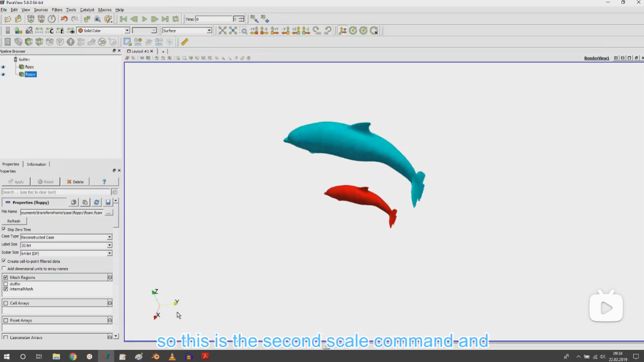Collapse the Mesh Regions section arrow
This screenshot has width=644, height=362.
pyautogui.click(x=110, y=277)
